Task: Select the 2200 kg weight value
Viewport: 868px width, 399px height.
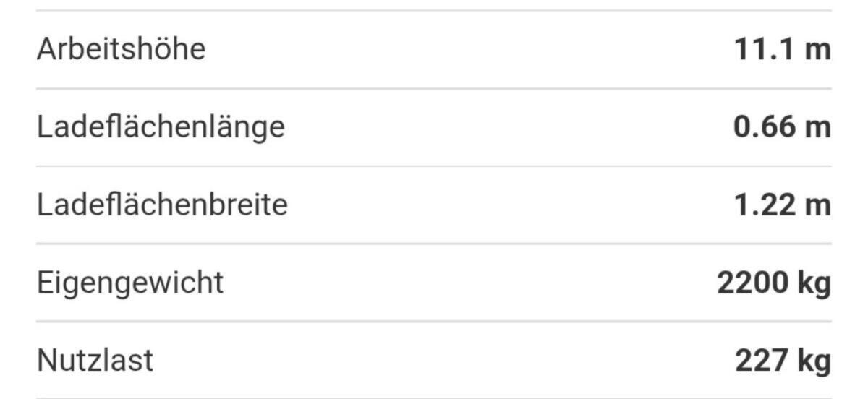Action: (774, 283)
